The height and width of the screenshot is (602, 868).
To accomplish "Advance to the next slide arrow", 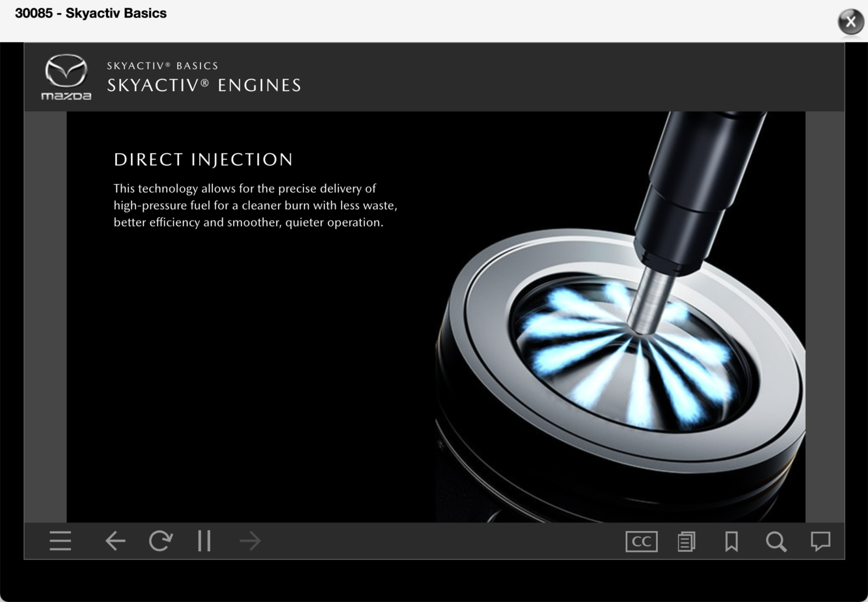I will pos(250,541).
